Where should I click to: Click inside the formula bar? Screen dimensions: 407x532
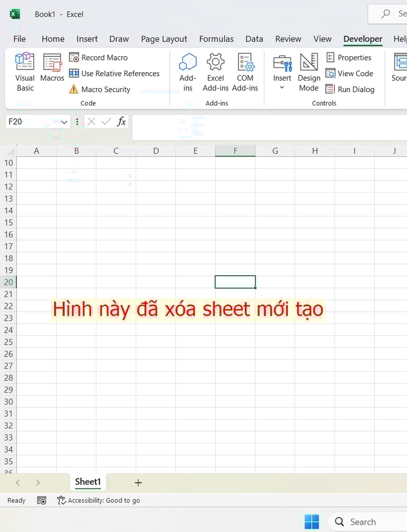(x=269, y=127)
